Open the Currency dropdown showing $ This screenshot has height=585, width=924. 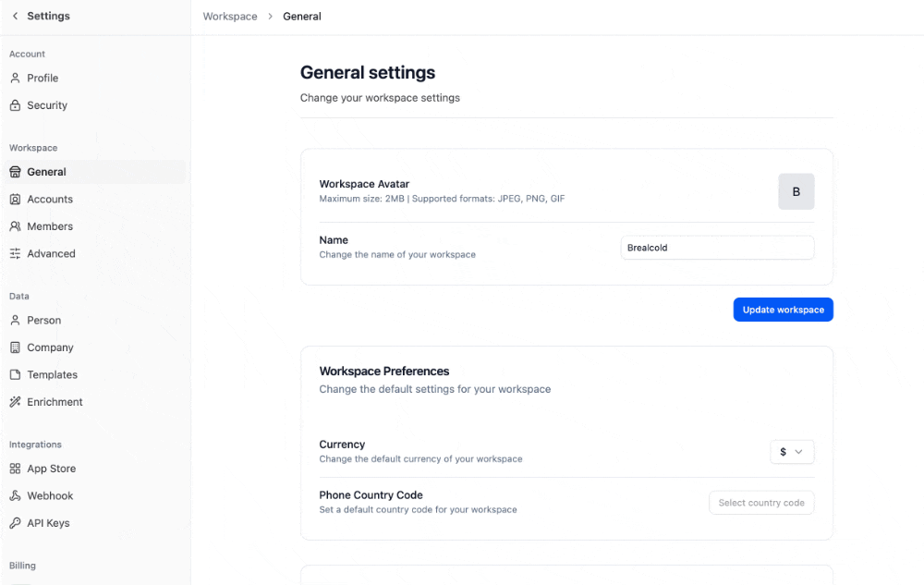point(792,452)
